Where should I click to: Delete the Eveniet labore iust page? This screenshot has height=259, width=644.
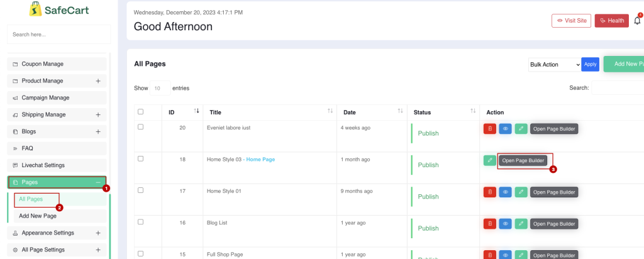(489, 129)
